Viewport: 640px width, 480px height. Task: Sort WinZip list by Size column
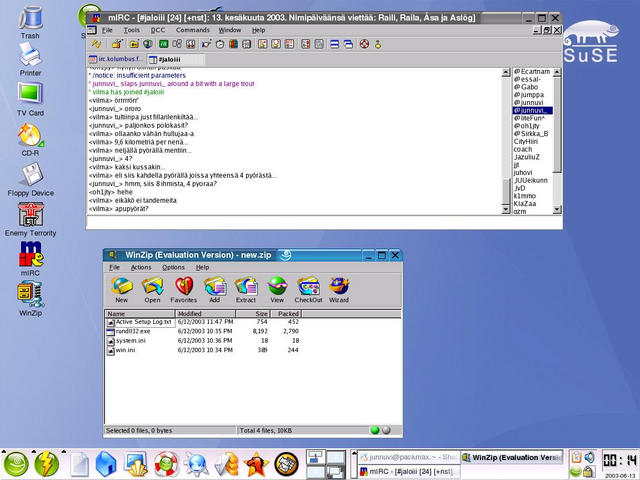coord(253,313)
